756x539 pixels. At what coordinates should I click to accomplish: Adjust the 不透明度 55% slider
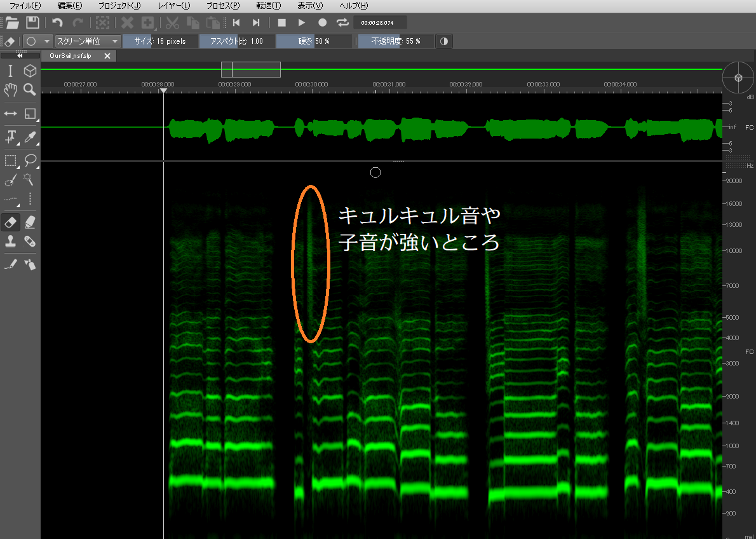(x=395, y=41)
